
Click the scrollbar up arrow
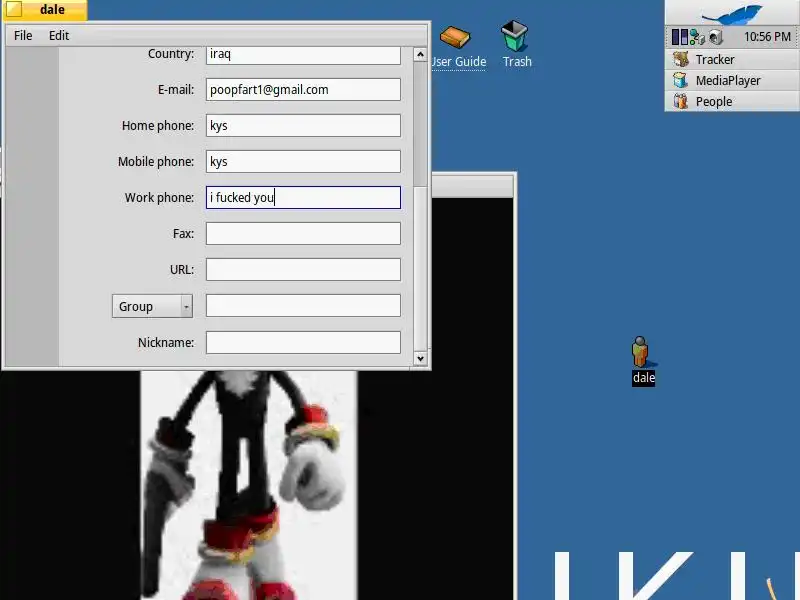tap(420, 54)
